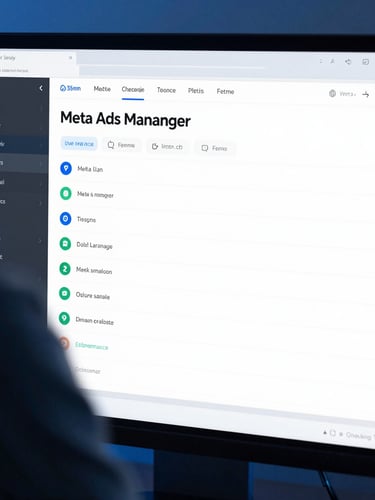Collapse the sidebar with the left chevron
Screen dimensions: 375x500
click(x=41, y=88)
